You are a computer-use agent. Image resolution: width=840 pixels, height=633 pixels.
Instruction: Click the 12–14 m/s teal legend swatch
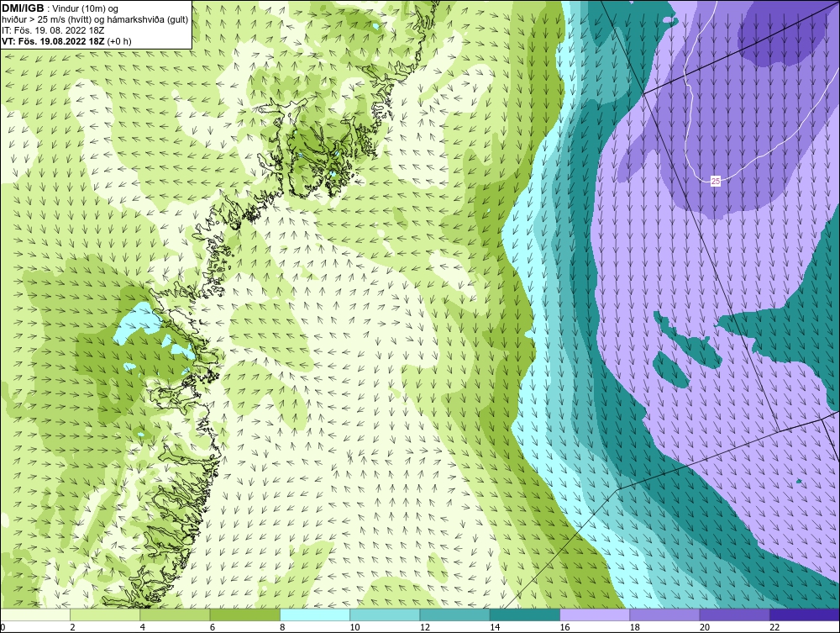pos(454,615)
